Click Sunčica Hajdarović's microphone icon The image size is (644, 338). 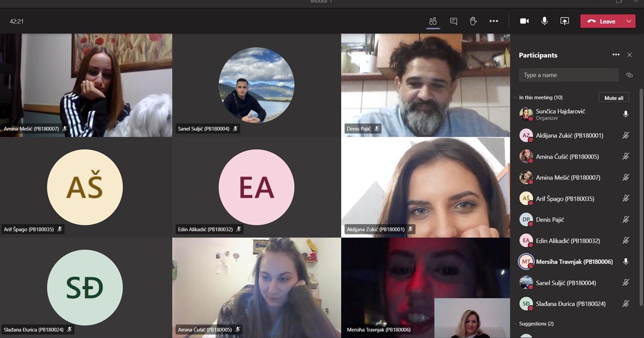pos(625,114)
